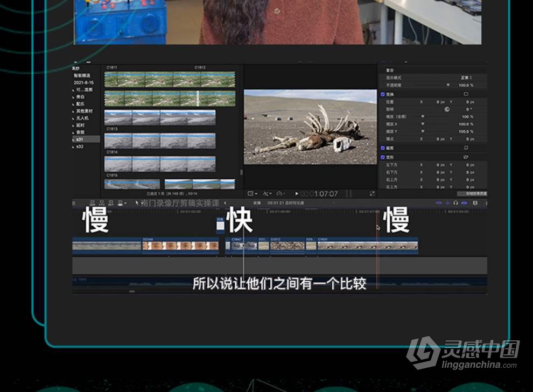Expand the 其他素材 folder

pos(73,111)
